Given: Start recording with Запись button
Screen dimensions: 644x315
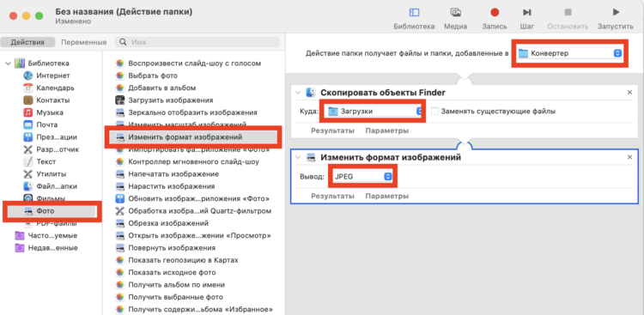Looking at the screenshot, I should pos(495,19).
